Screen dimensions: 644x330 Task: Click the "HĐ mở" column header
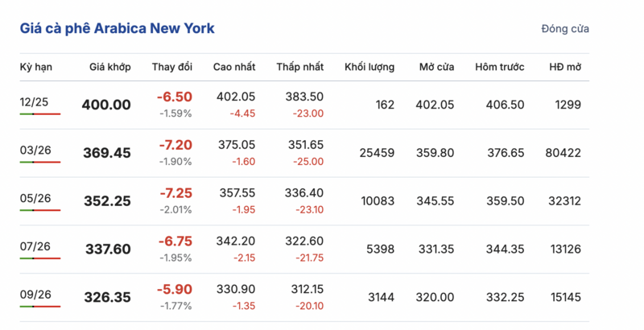[564, 66]
